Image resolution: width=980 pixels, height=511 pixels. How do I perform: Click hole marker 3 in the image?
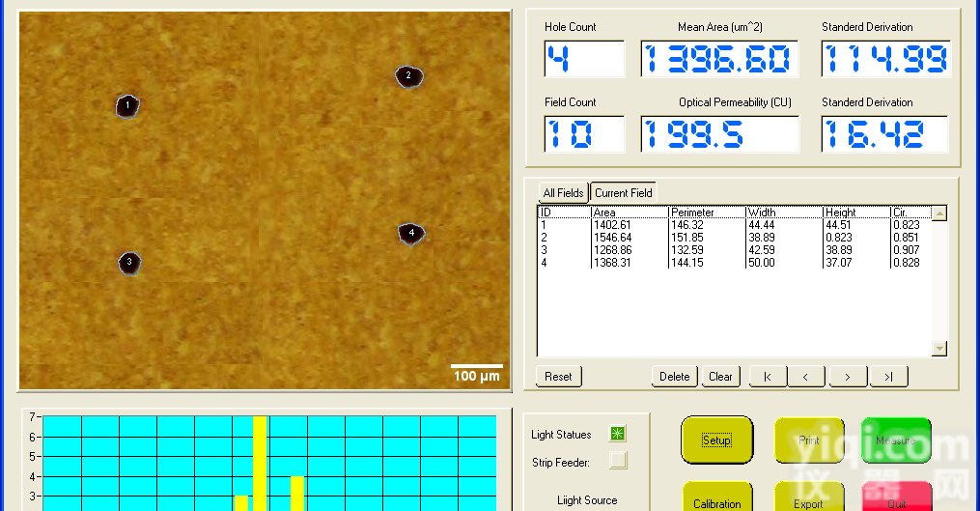tap(129, 263)
